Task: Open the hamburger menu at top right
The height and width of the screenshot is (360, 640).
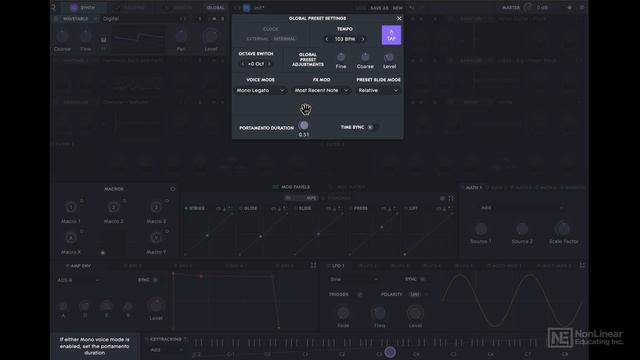Action: [x=582, y=7]
